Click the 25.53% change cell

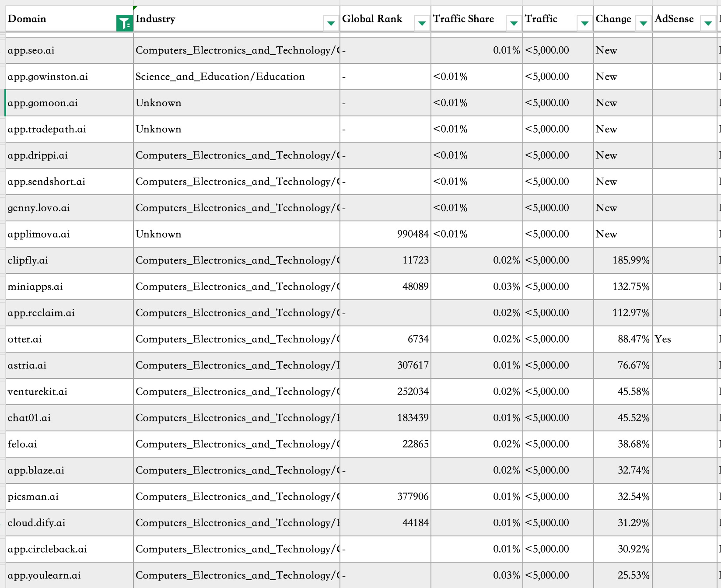[x=623, y=575]
